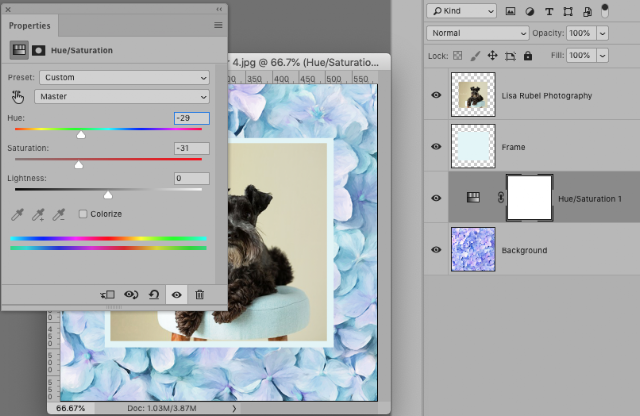This screenshot has width=640, height=416.
Task: Toggle adjustment layer visibility in Properties
Action: pos(176,295)
